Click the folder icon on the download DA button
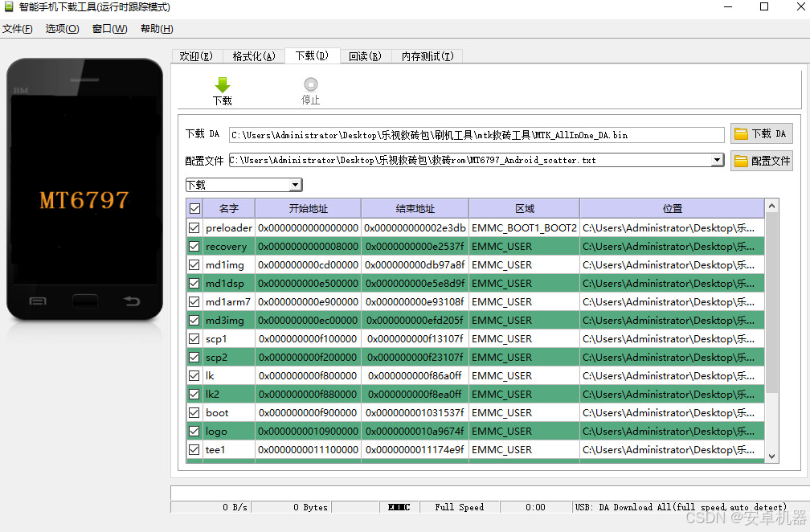This screenshot has width=810, height=532. point(741,134)
